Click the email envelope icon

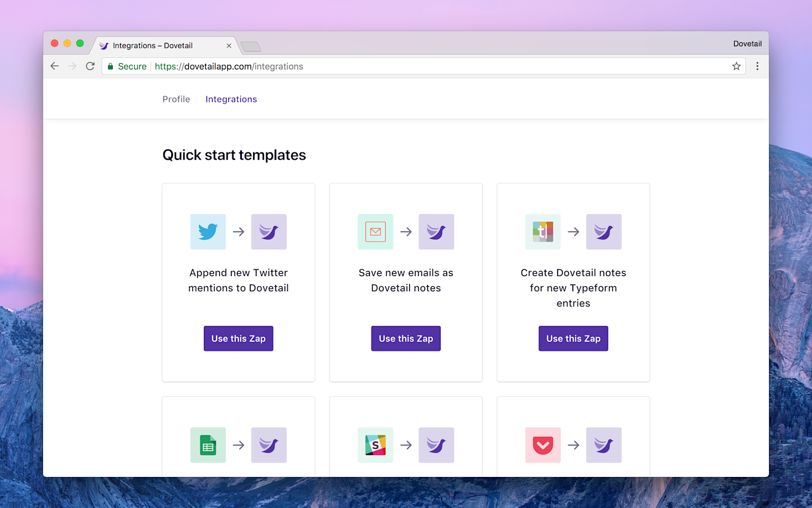tap(376, 231)
